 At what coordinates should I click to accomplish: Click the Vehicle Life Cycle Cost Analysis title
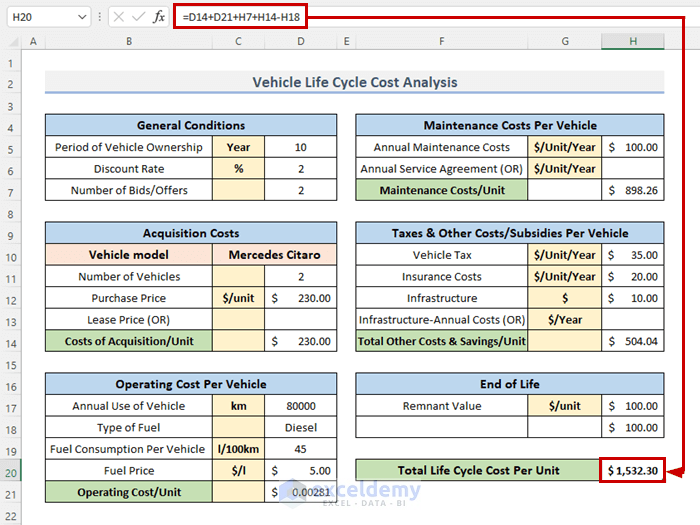354,83
